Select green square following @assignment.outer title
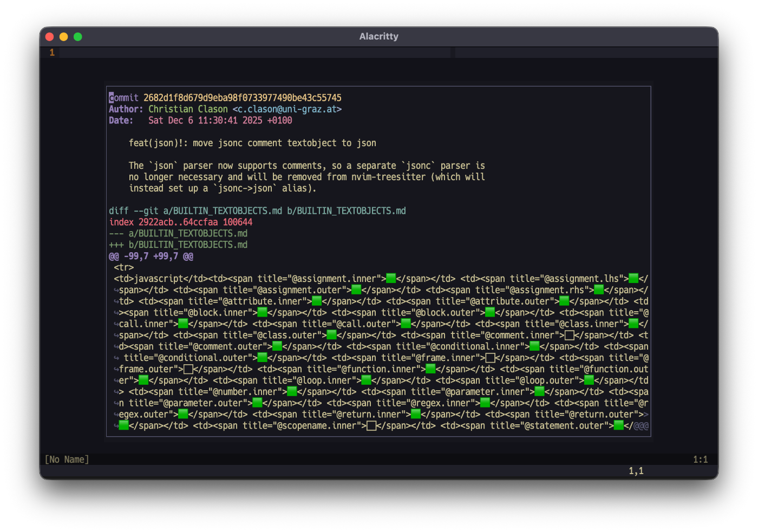758x532 pixels. coord(356,290)
